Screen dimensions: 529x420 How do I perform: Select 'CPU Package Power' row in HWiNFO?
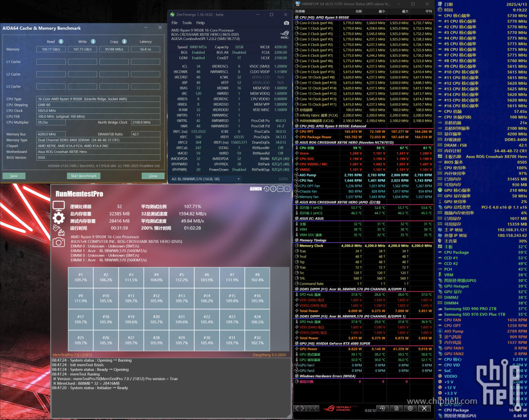pos(363,137)
